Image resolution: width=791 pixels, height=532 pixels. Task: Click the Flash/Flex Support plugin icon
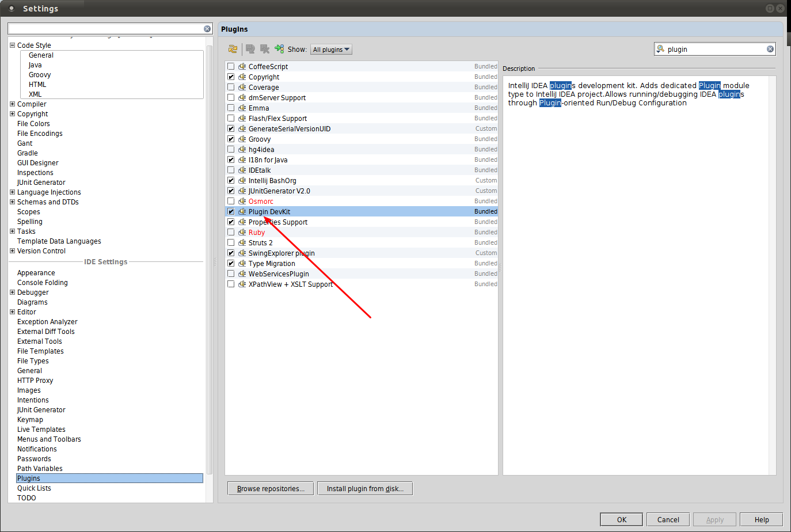(x=242, y=119)
